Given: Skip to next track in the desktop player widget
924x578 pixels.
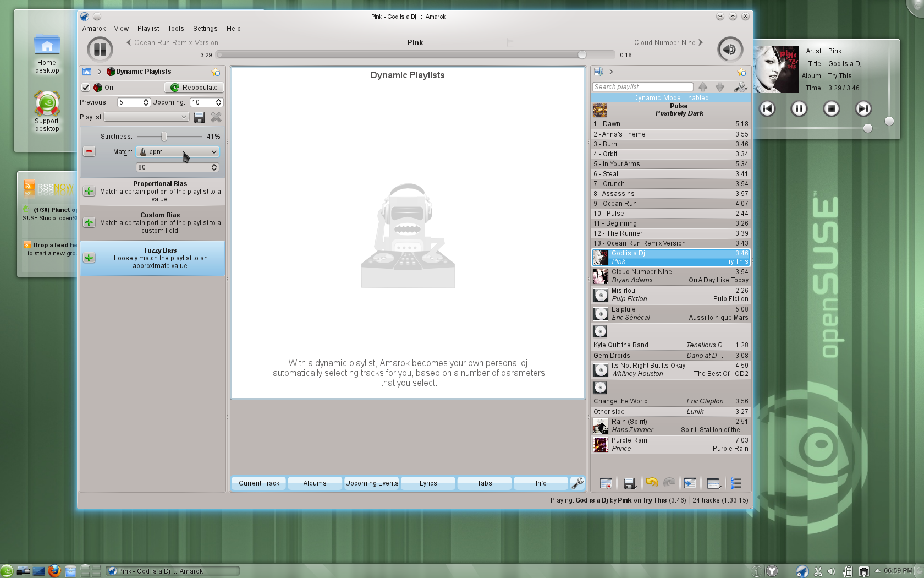Looking at the screenshot, I should [x=864, y=109].
